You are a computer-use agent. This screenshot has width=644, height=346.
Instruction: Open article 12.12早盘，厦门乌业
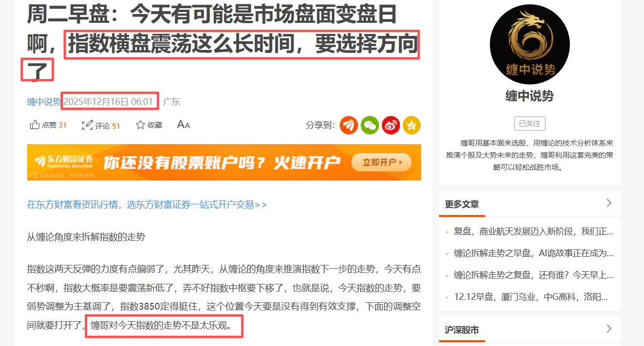pyautogui.click(x=531, y=297)
